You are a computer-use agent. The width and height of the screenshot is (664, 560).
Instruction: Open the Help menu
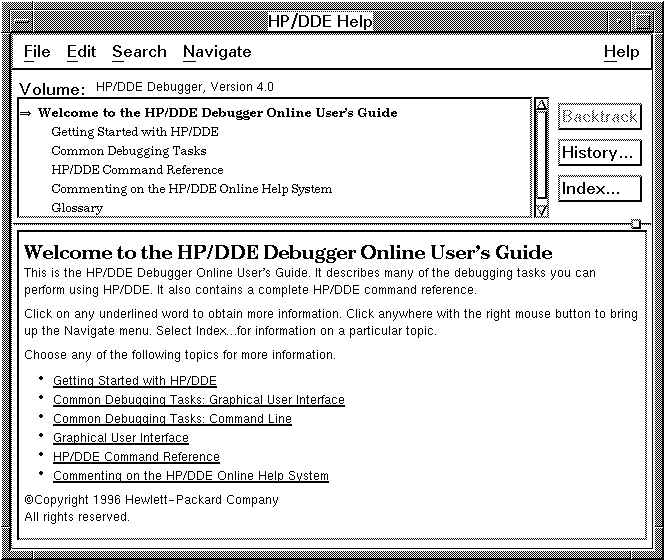621,52
